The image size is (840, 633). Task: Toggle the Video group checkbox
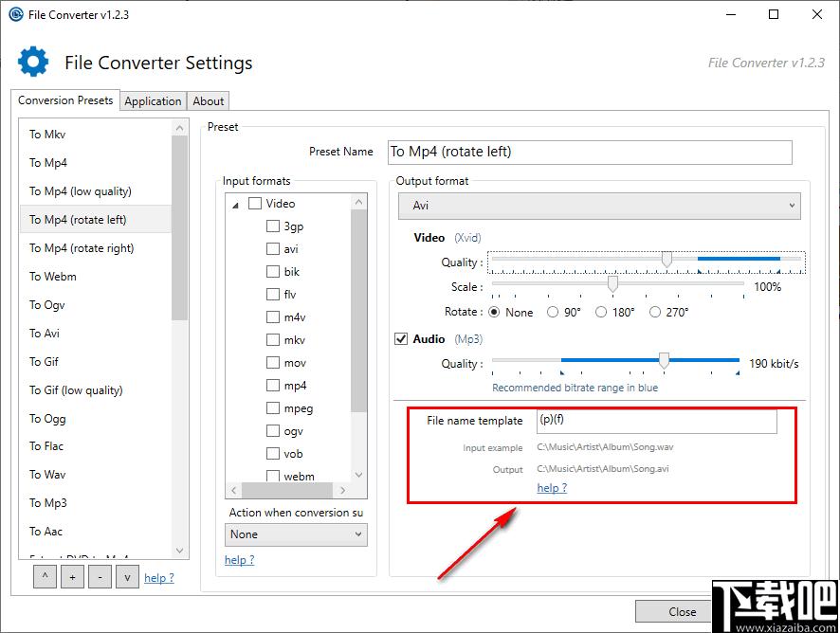click(x=255, y=204)
